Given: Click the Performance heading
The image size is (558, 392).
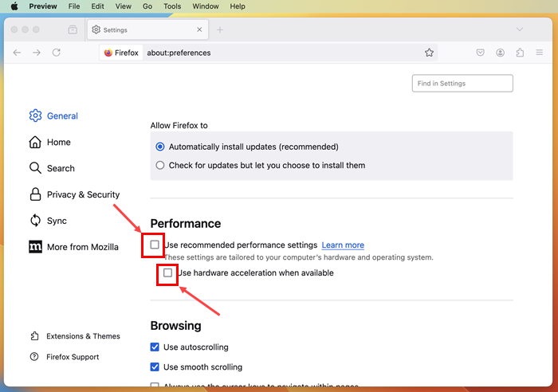Looking at the screenshot, I should (x=186, y=223).
